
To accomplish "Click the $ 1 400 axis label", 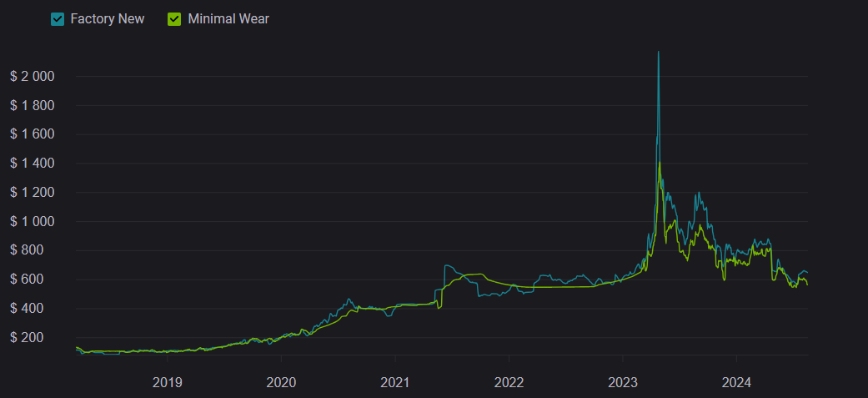I will click(x=33, y=164).
